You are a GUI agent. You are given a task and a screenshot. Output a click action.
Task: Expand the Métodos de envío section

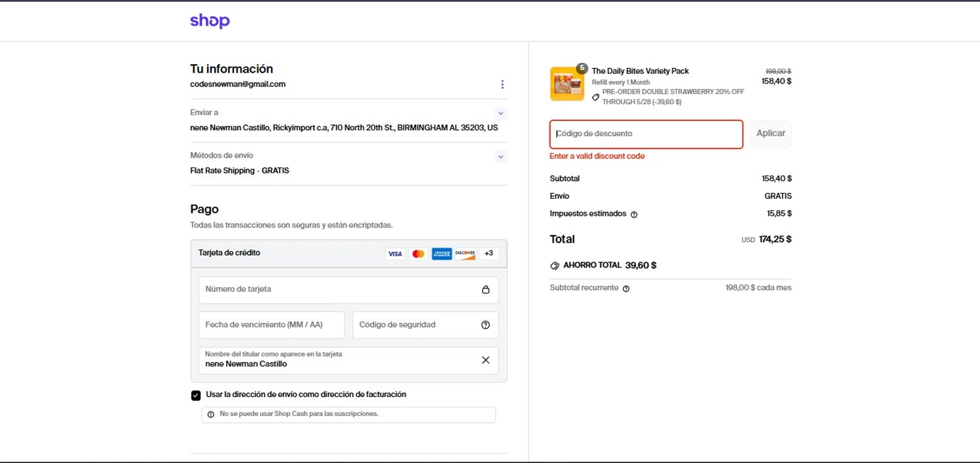[500, 156]
